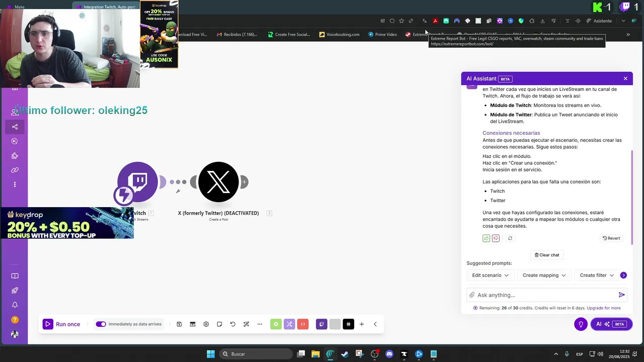Click the Undo arrow in bottom toolbar
This screenshot has height=362, width=644.
(232, 324)
